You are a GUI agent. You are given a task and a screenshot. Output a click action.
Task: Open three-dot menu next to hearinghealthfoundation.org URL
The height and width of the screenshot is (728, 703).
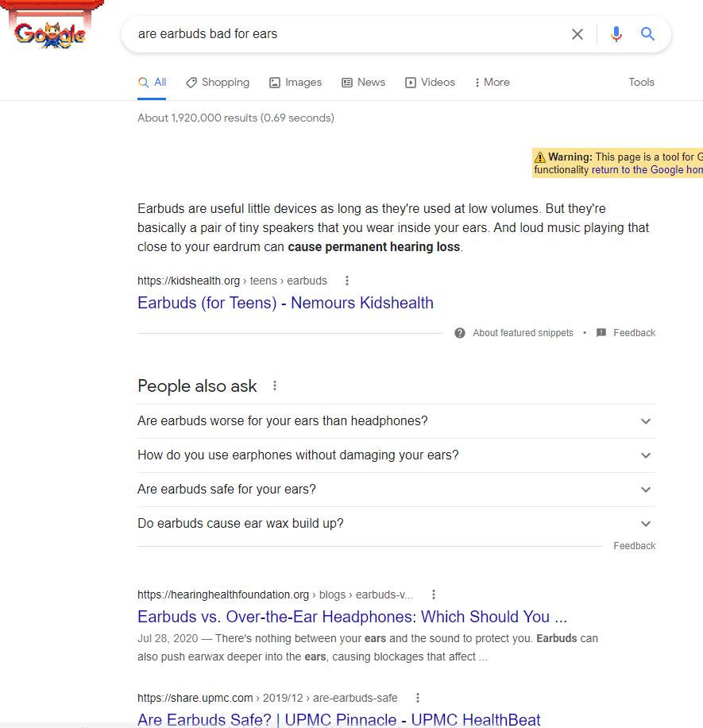pos(434,594)
